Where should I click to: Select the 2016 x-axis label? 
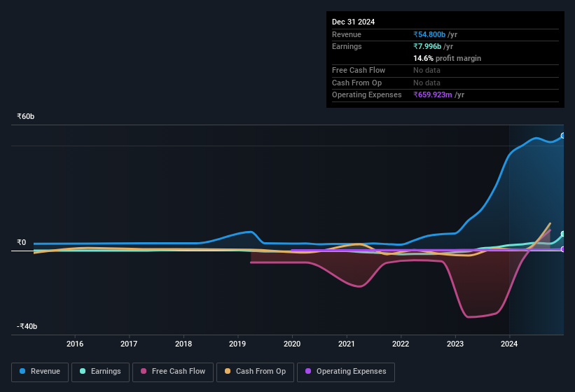75,344
